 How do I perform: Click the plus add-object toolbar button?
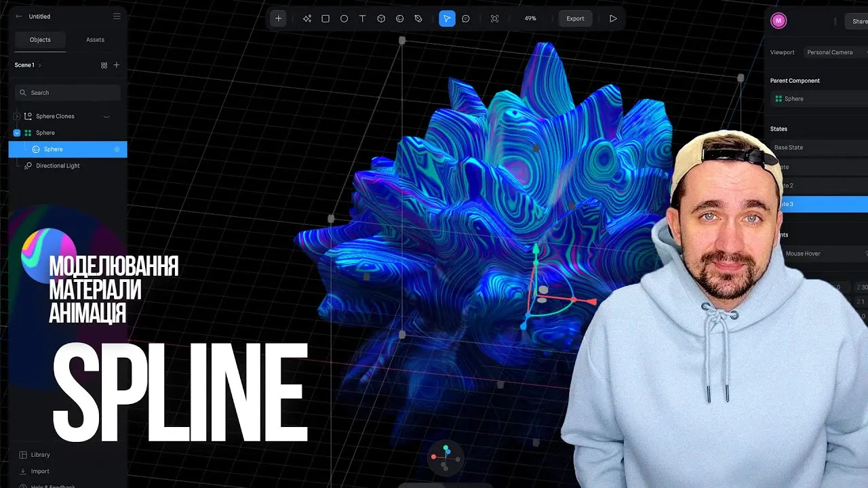click(x=278, y=19)
